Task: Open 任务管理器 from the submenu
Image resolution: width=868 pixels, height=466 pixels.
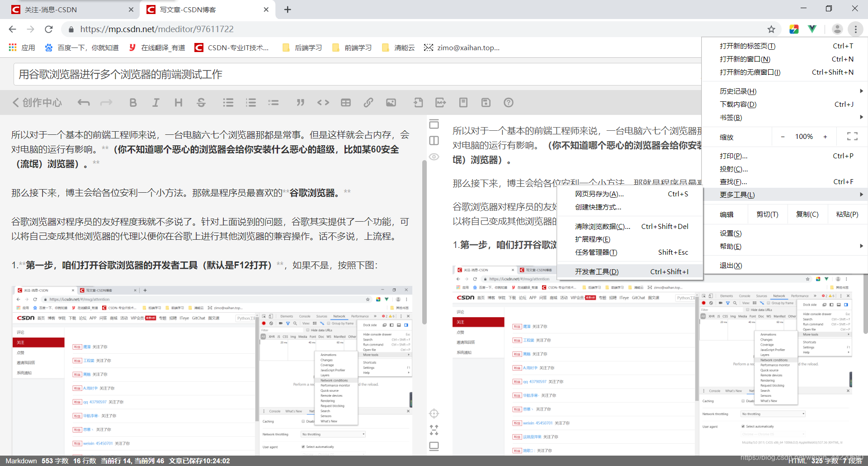Action: point(630,252)
